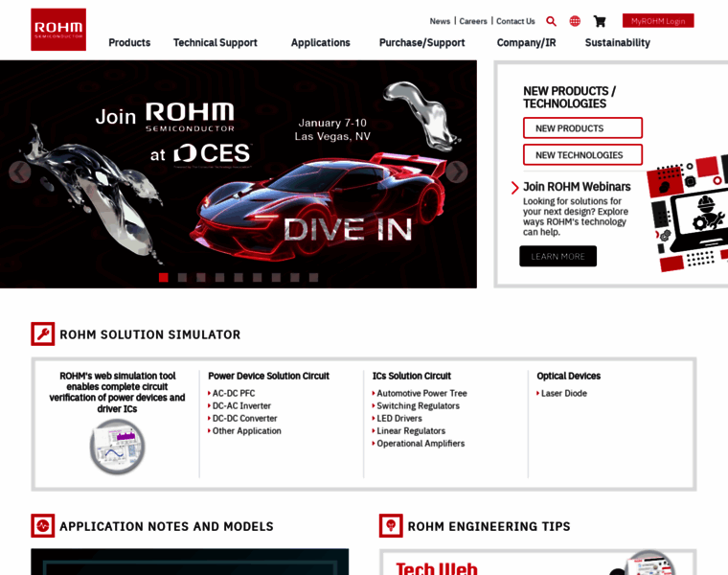
Task: Click the Careers link
Action: click(473, 21)
